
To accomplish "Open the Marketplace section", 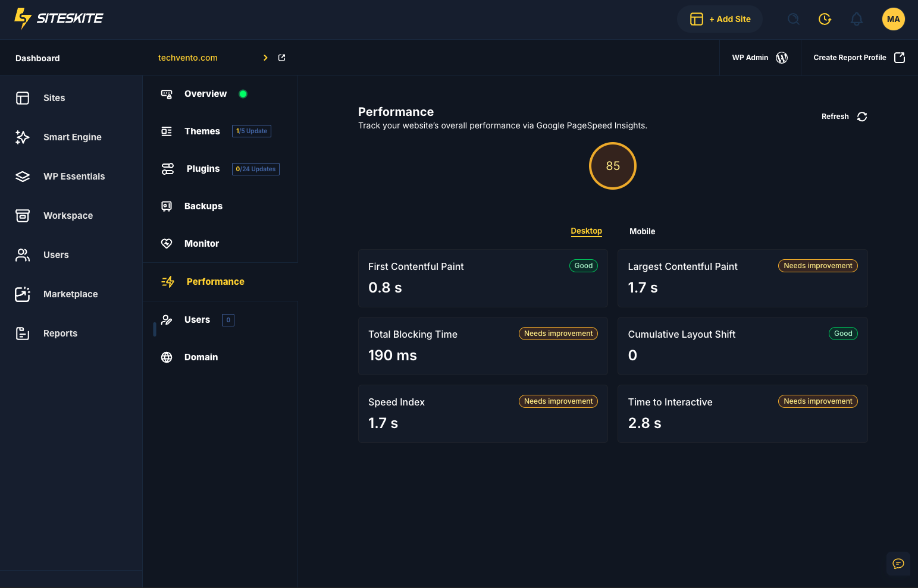I will [x=70, y=294].
